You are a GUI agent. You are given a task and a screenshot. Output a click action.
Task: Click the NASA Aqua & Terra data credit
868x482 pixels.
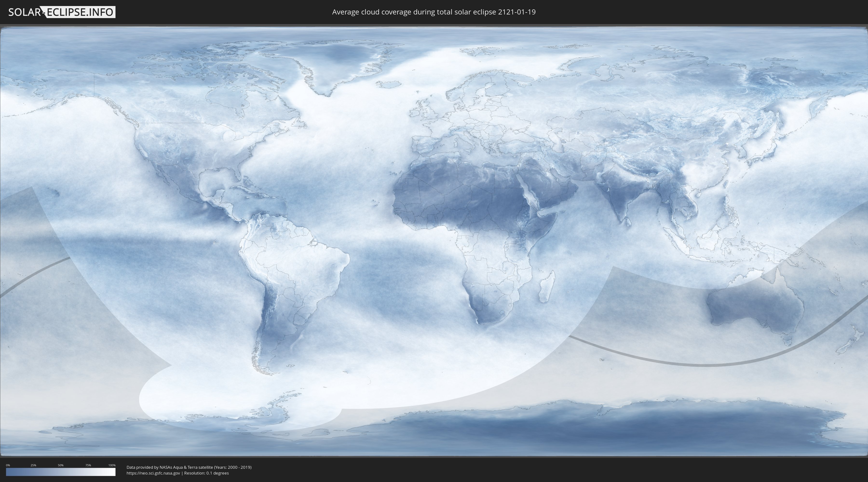[x=189, y=467]
